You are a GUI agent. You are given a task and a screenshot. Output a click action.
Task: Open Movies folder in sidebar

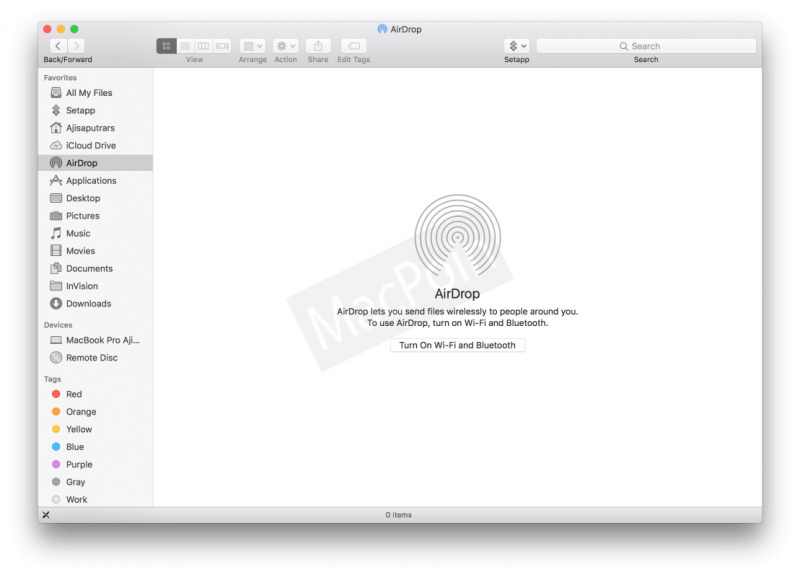(x=95, y=251)
